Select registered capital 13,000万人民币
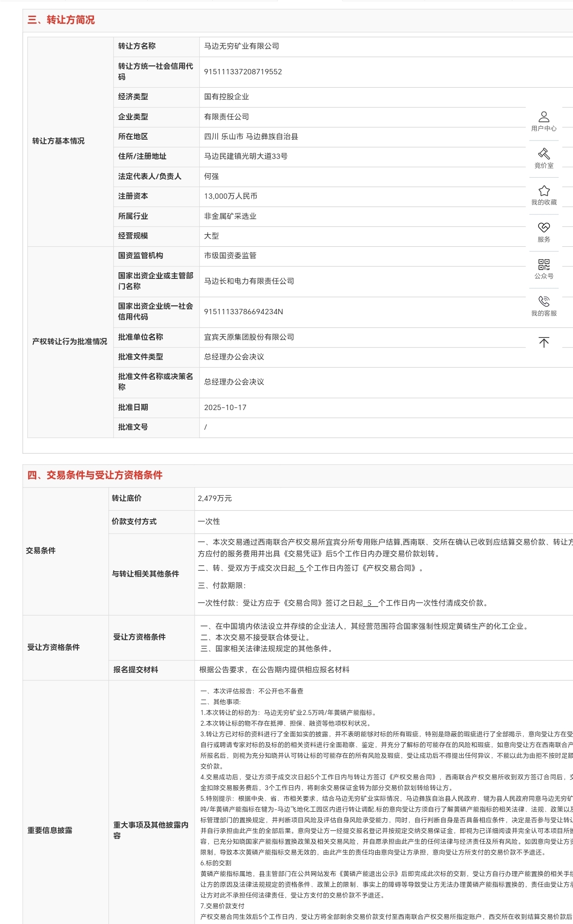This screenshot has height=924, width=573. (231, 196)
